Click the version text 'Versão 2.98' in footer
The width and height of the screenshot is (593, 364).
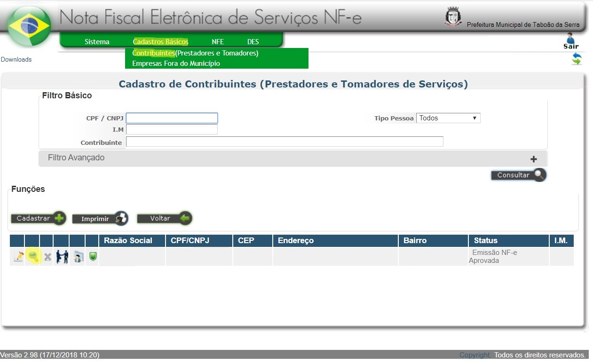click(19, 355)
